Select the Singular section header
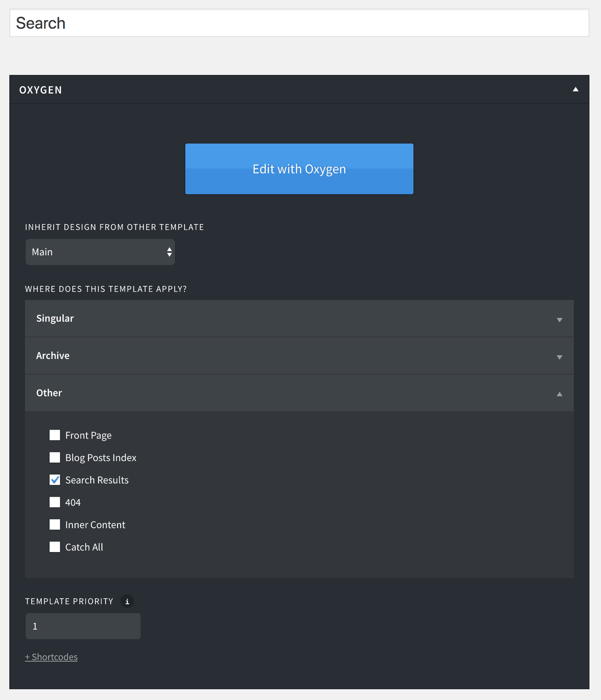The image size is (601, 700). 299,318
